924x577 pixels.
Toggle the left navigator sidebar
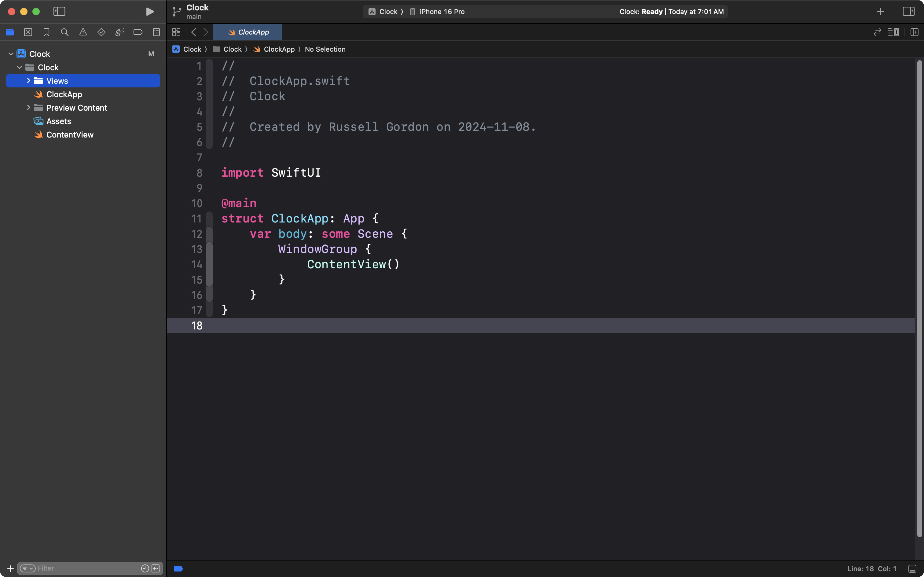point(59,12)
